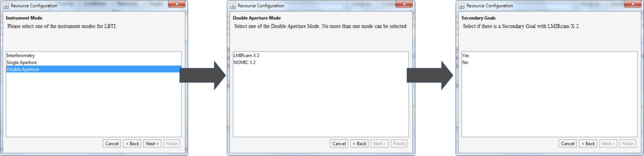Choose the highlighted Double Aperture entry
Image resolution: width=644 pixels, height=156 pixels.
pos(94,69)
